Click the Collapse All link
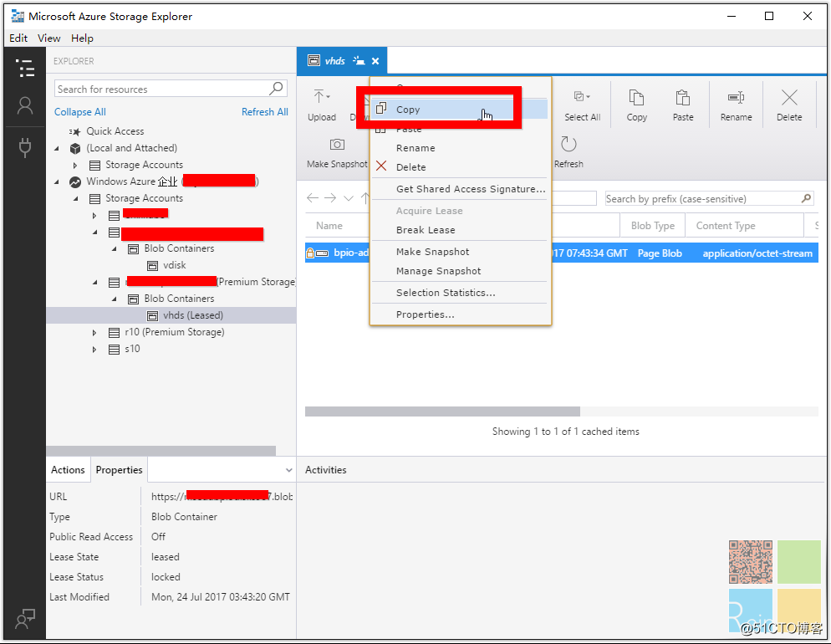 pos(80,112)
